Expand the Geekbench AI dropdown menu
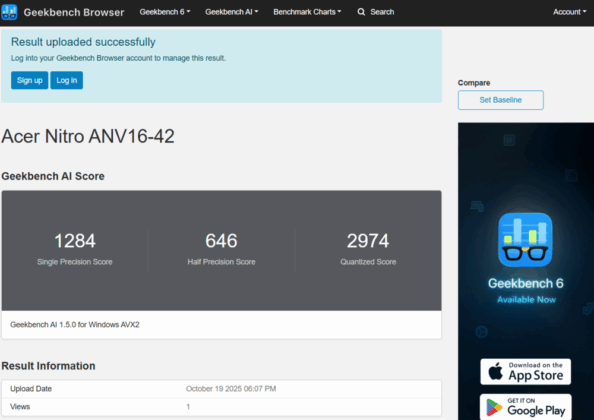 click(231, 12)
